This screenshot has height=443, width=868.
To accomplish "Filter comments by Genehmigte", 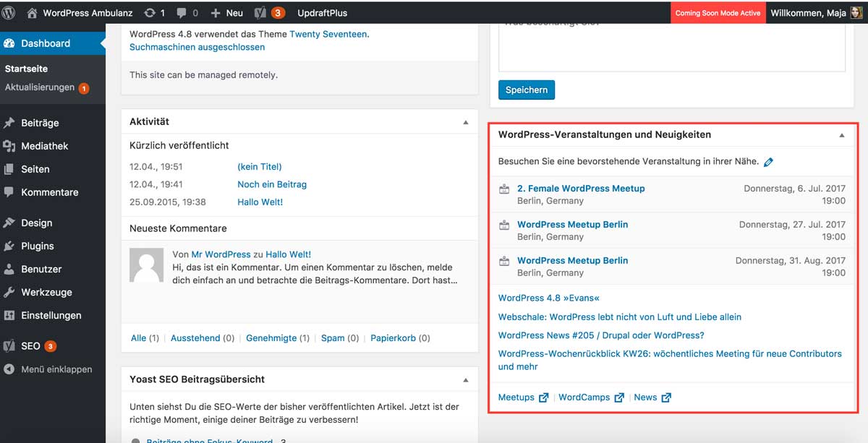I will [271, 337].
